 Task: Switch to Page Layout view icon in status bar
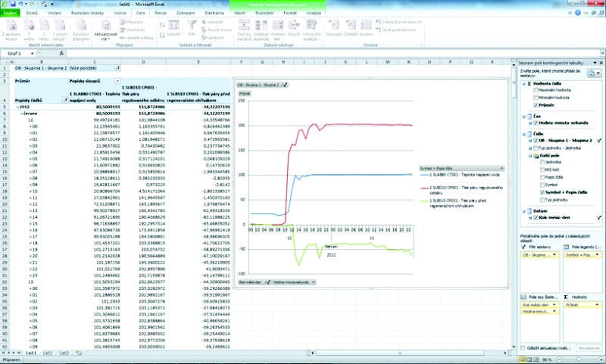tap(531, 359)
